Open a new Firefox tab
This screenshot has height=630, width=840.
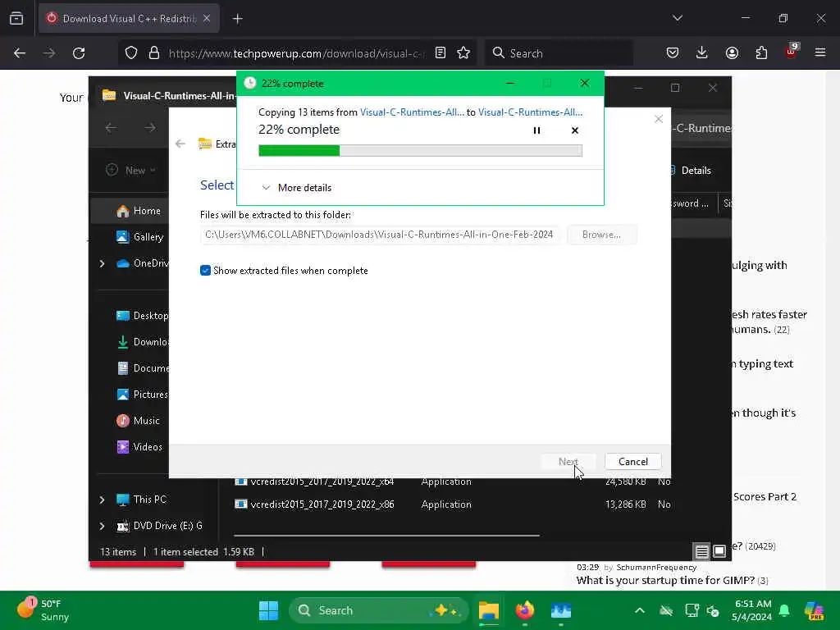coord(237,19)
